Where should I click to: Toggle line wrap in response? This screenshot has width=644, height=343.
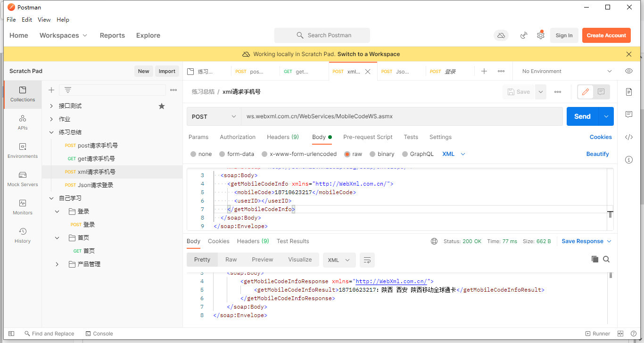pos(367,260)
